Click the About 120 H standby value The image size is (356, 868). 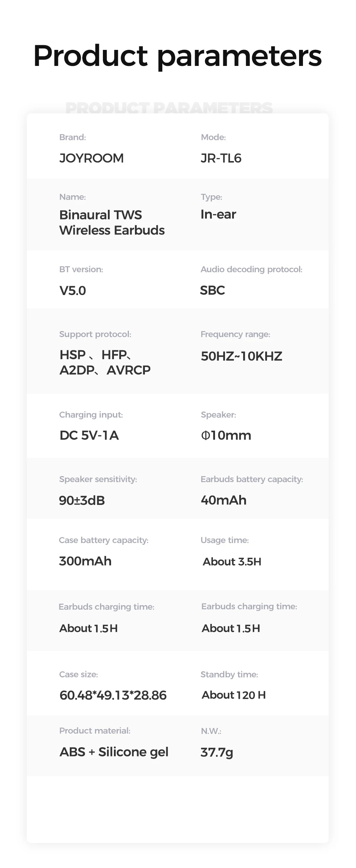click(234, 695)
